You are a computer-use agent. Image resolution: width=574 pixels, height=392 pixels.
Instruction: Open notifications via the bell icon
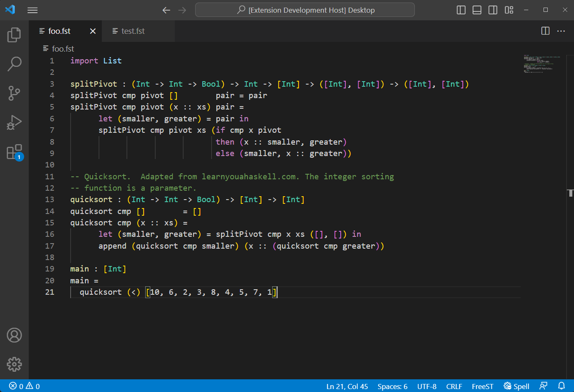coord(561,386)
